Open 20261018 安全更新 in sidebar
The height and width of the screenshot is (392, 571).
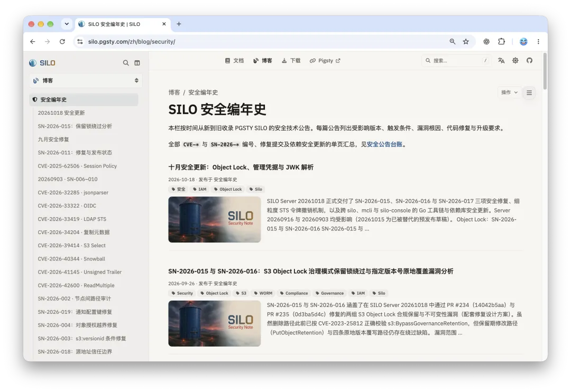(x=61, y=113)
